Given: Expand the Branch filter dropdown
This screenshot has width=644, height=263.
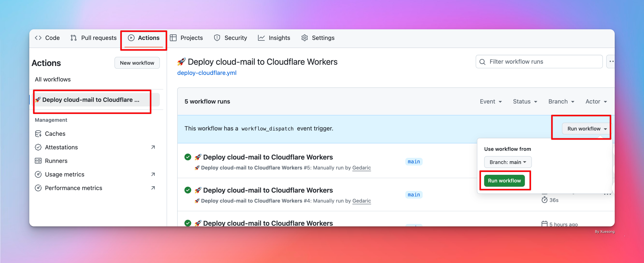Looking at the screenshot, I should coord(561,101).
